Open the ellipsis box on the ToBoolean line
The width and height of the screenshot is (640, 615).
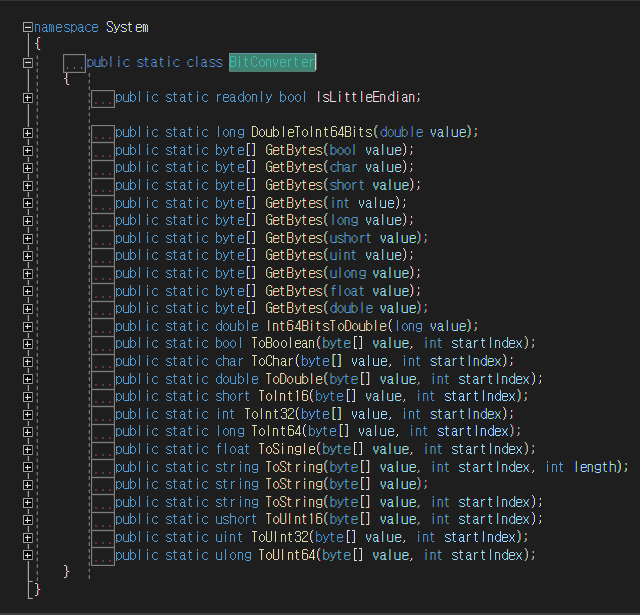pos(103,345)
